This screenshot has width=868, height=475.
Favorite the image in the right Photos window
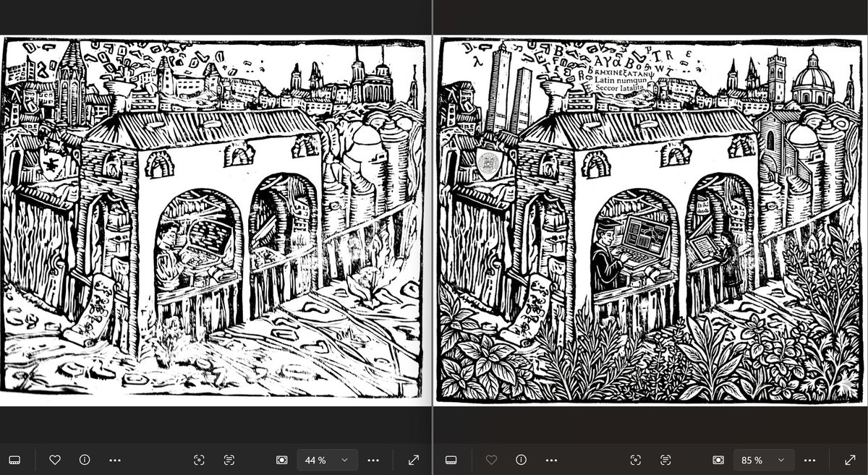[x=491, y=460]
